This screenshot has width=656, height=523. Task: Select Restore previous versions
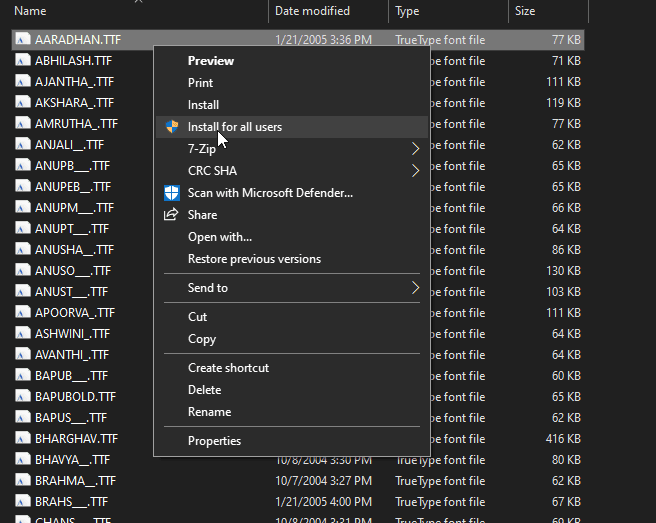pyautogui.click(x=254, y=259)
